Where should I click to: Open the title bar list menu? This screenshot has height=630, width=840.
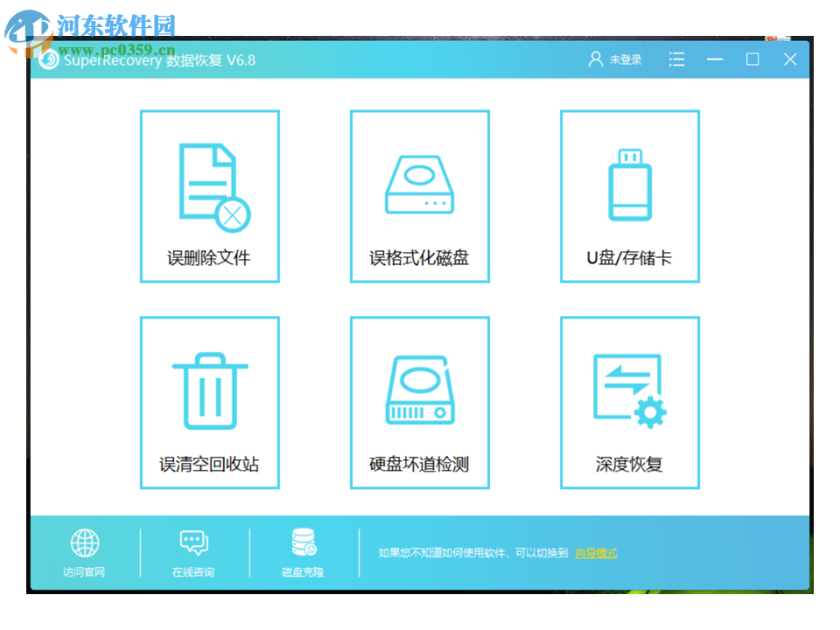tap(676, 59)
